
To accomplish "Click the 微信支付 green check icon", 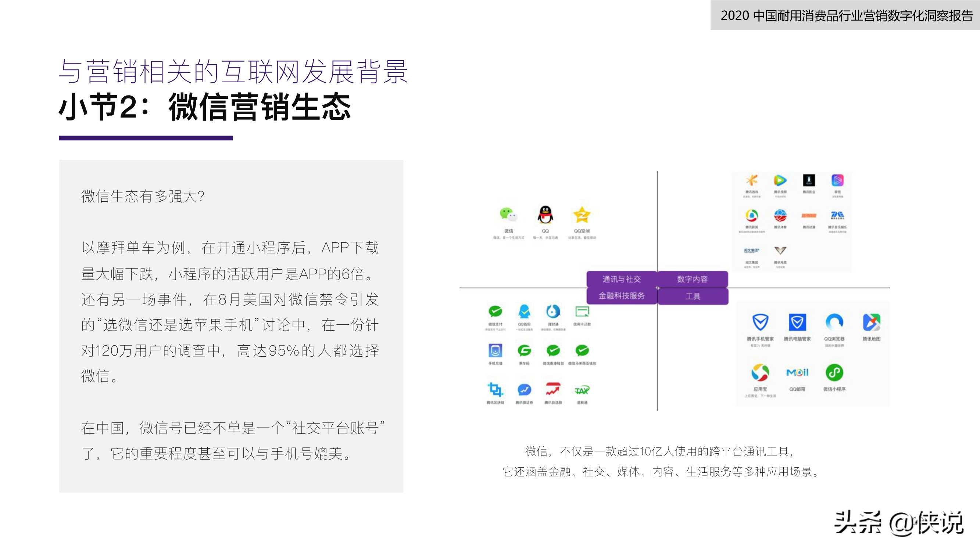I will [495, 311].
